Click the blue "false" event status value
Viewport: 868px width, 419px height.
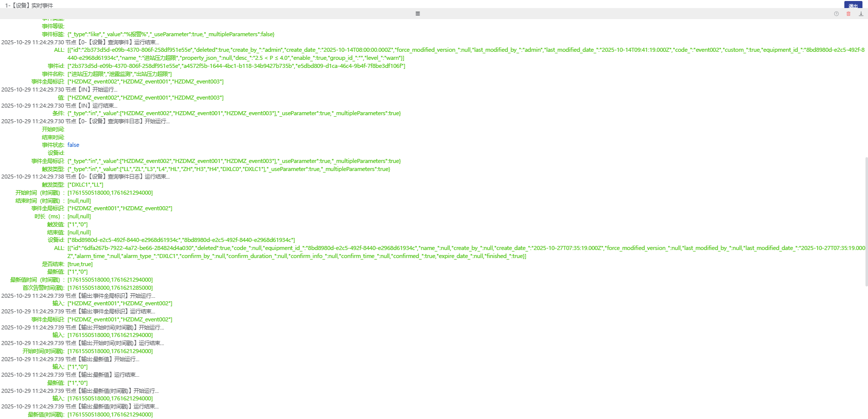pyautogui.click(x=73, y=145)
